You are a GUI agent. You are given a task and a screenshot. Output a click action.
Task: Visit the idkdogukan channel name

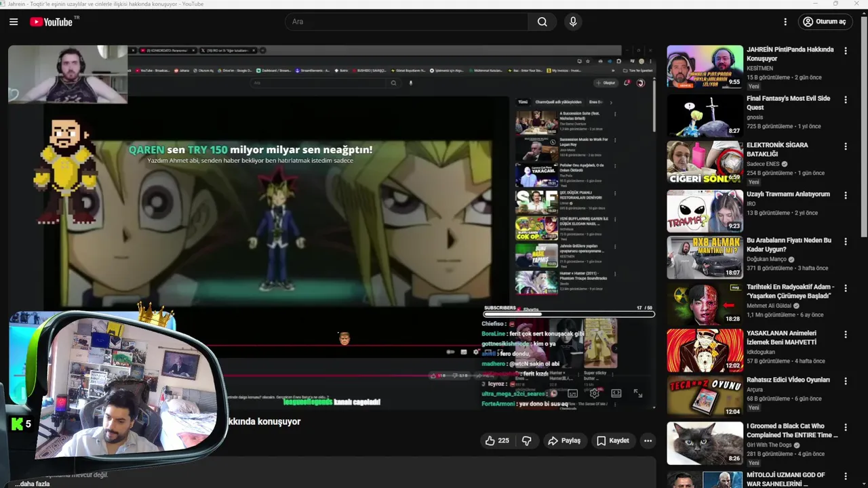(761, 352)
